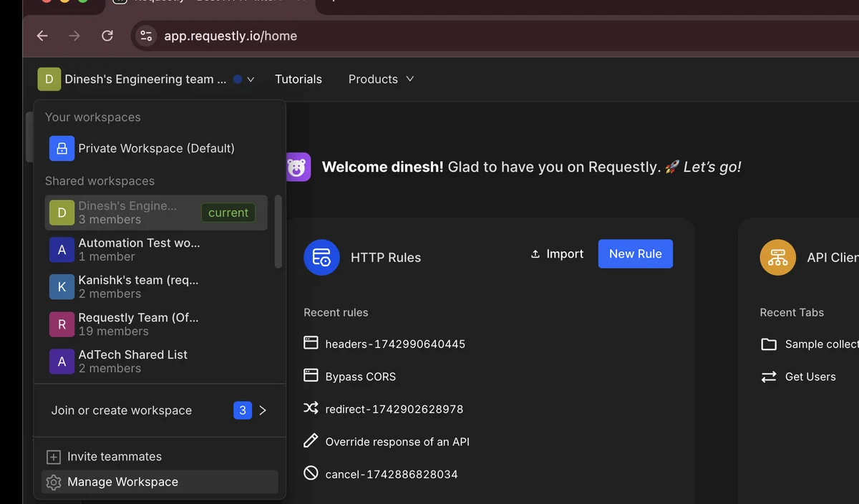The height and width of the screenshot is (504, 859).
Task: Click the blue HTTP Rules icon
Action: (x=321, y=257)
